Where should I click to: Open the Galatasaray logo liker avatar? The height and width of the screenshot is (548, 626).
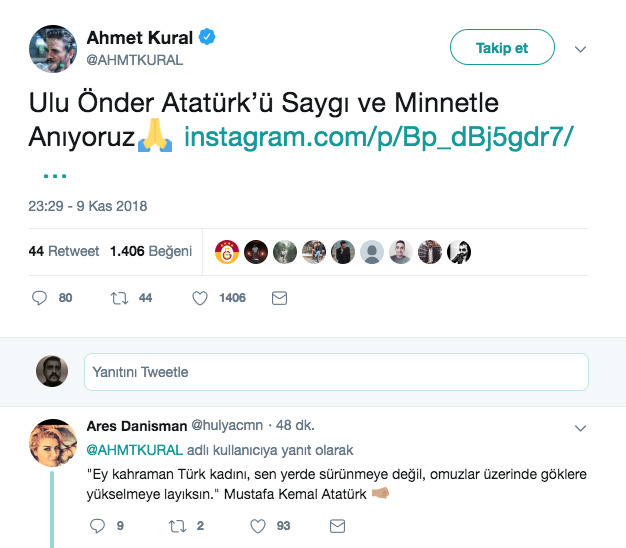[227, 251]
